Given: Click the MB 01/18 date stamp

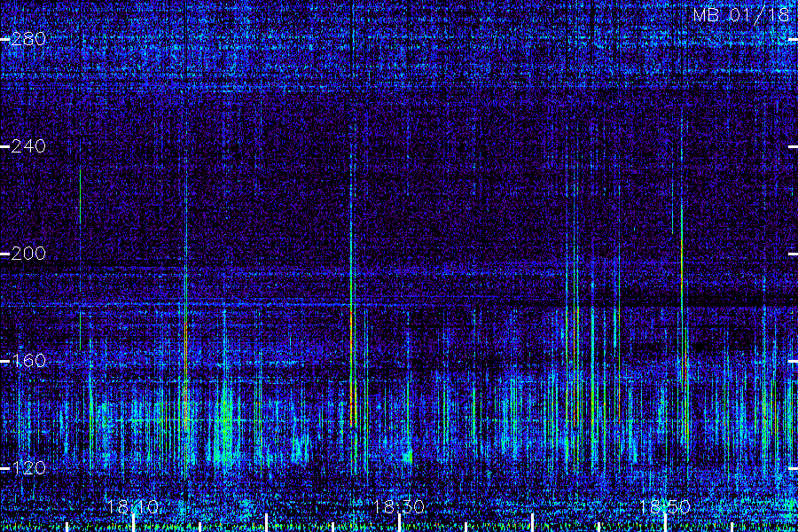Looking at the screenshot, I should point(740,15).
